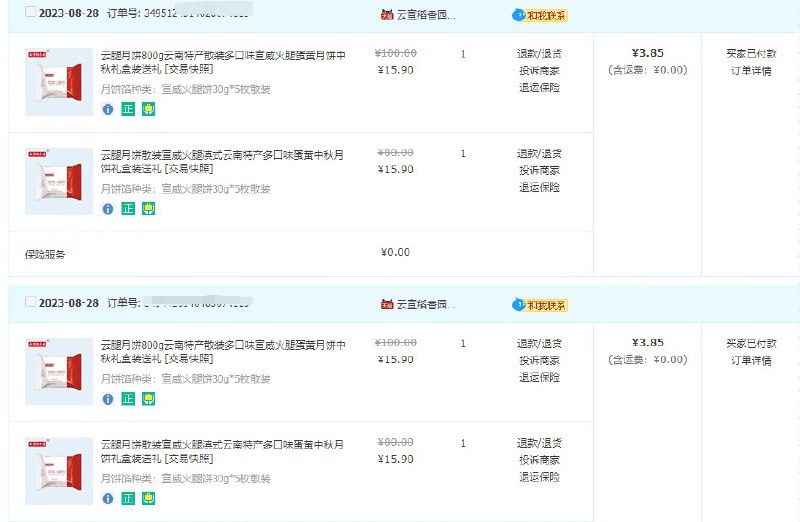The image size is (800, 522).
Task: Open 云腿月饼散装 product title in second order
Action: coord(222,451)
